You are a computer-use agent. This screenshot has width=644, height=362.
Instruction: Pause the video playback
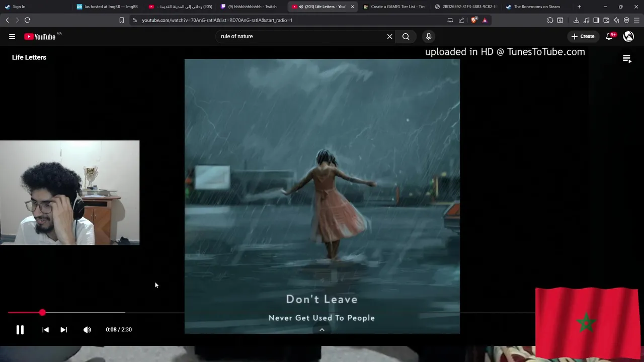(20, 330)
